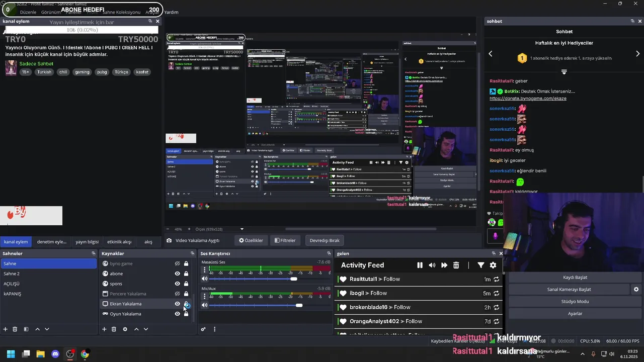644x362 pixels.
Task: Unlock the spons source
Action: point(186,284)
